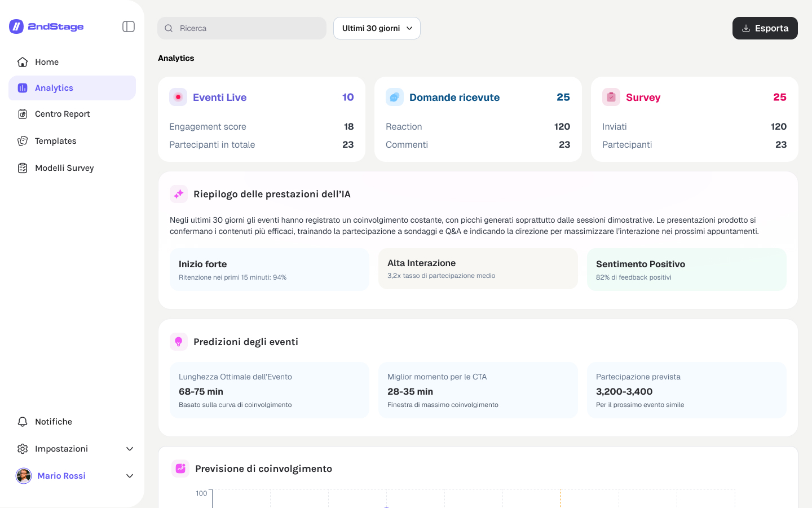This screenshot has height=508, width=812.
Task: Click the Engagement score row
Action: (x=262, y=127)
